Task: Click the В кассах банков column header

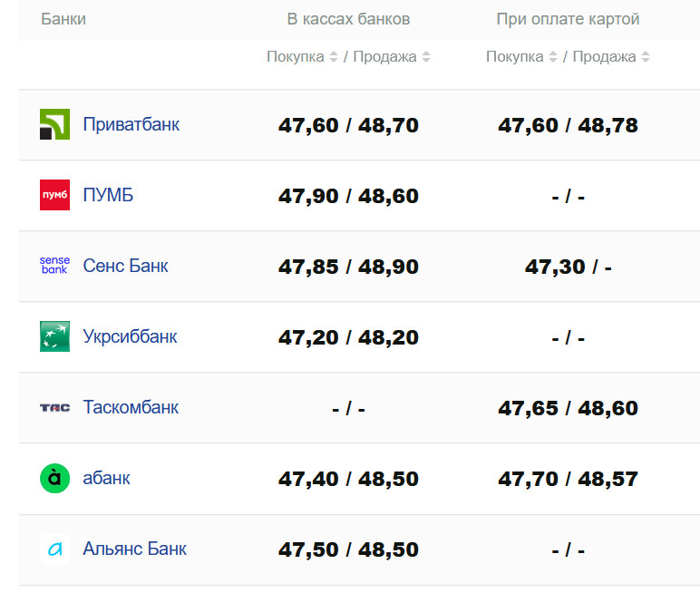Action: pyautogui.click(x=348, y=19)
